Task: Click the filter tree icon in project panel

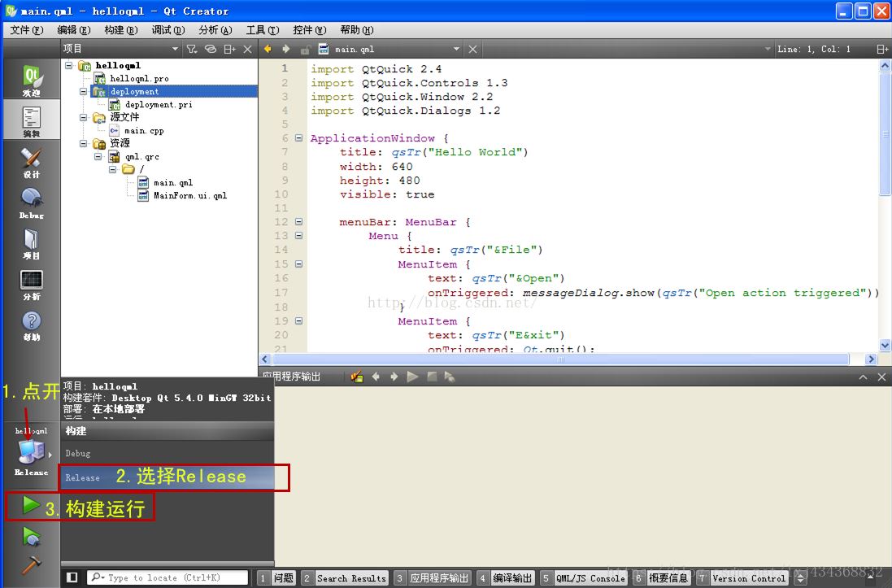Action: pos(192,49)
